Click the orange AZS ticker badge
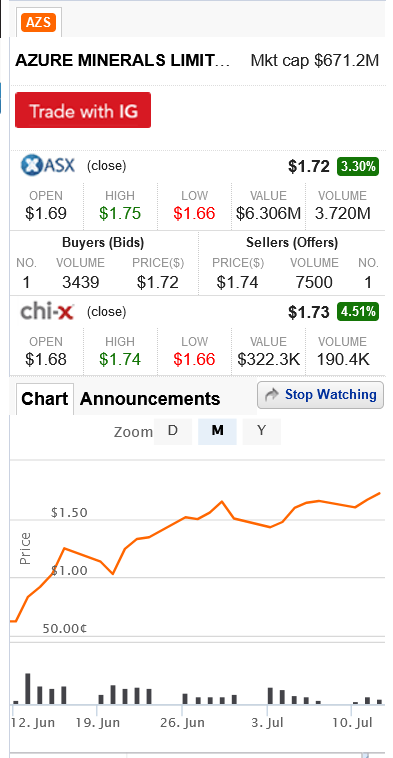 (38, 22)
